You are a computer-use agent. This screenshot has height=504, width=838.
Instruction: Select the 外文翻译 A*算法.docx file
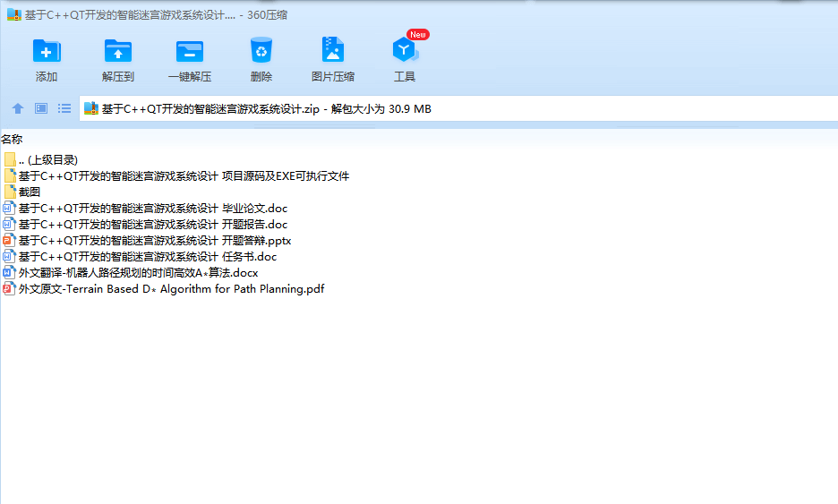[131, 272]
